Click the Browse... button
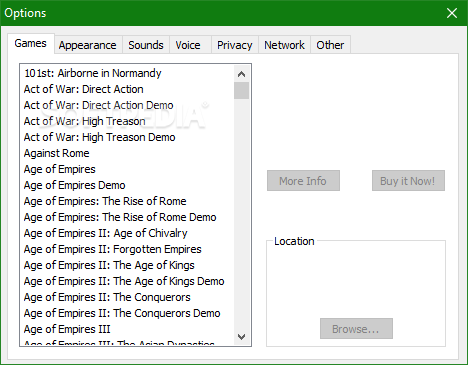This screenshot has width=468, height=365. (x=356, y=329)
